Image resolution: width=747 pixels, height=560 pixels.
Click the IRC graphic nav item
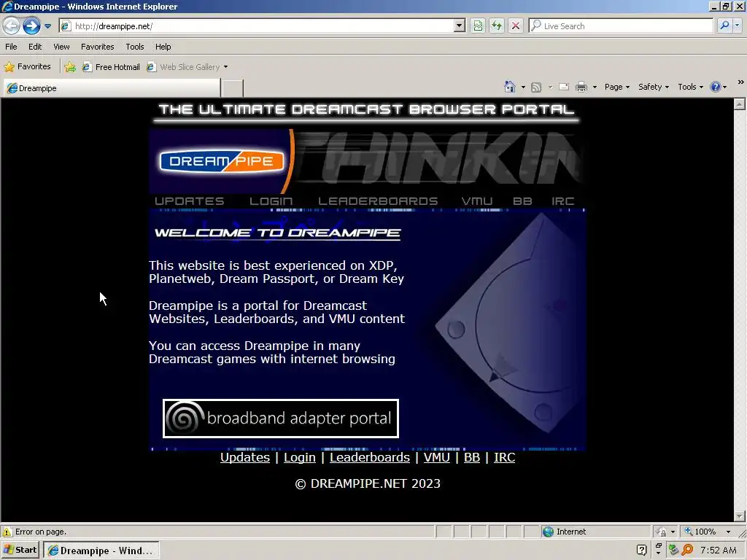(x=562, y=201)
